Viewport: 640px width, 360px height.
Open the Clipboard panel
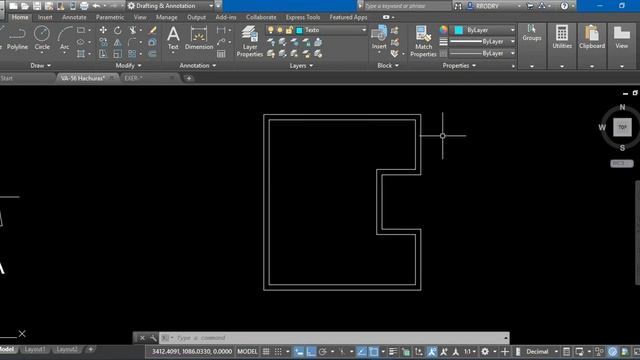592,38
